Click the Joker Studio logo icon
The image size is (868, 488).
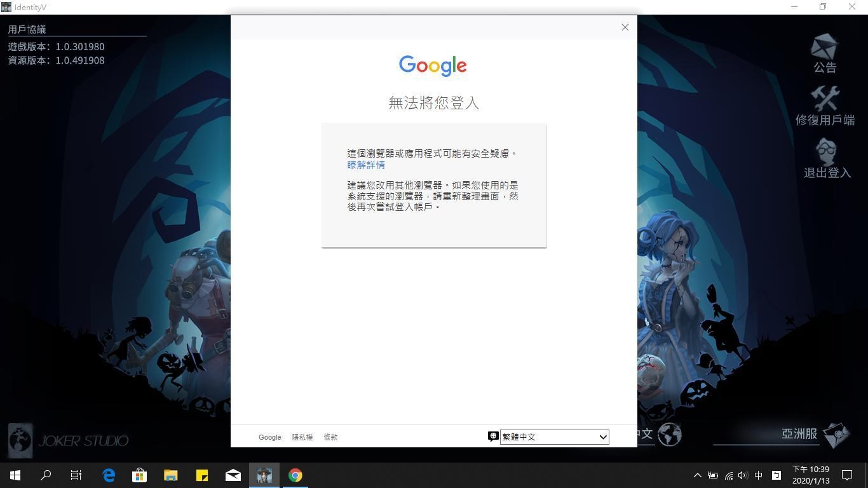20,440
